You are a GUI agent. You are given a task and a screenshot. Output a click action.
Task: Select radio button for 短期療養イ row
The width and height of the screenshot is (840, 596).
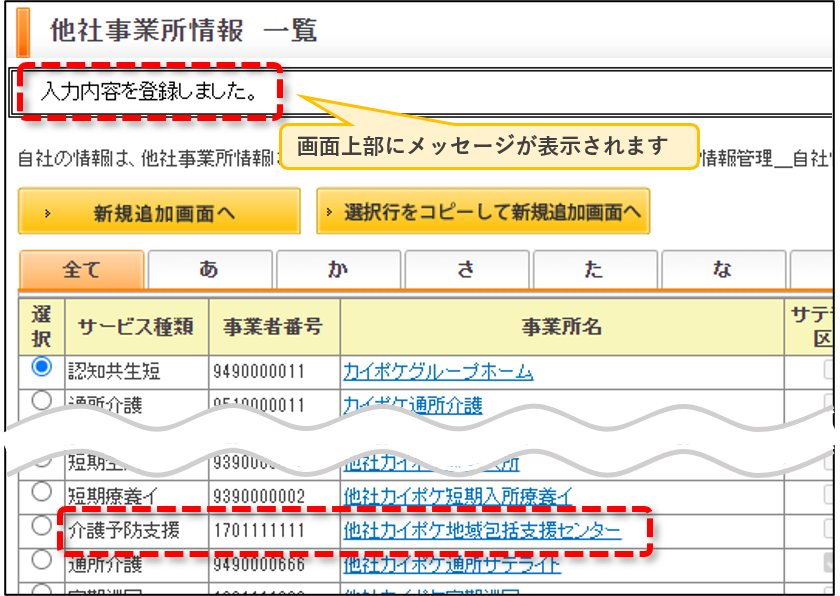coord(41,492)
